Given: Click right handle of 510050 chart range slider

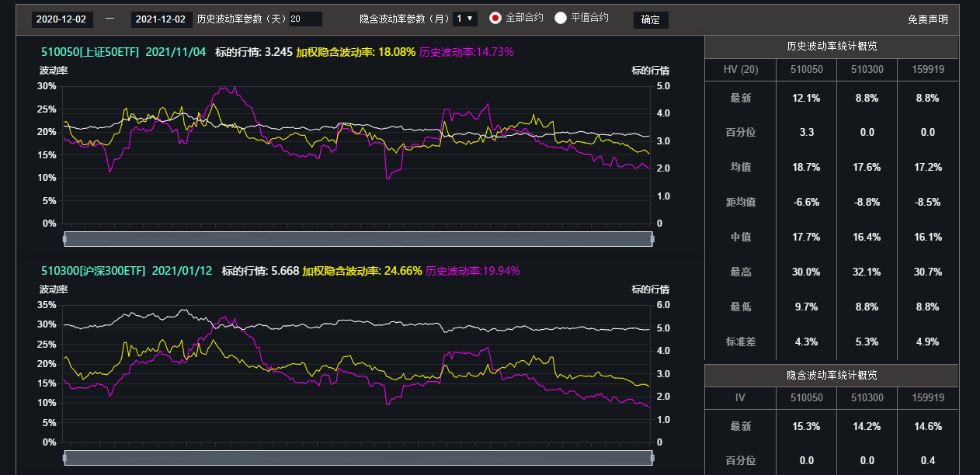Looking at the screenshot, I should click(x=652, y=239).
